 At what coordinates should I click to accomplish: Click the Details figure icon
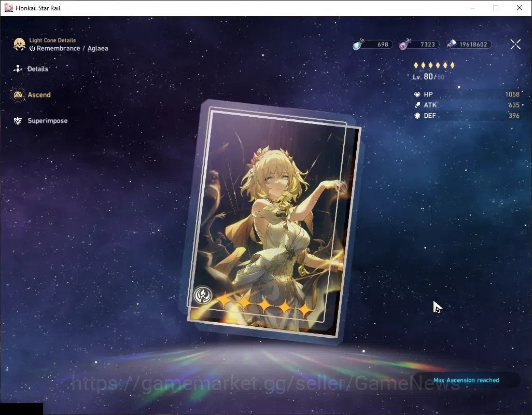18,69
